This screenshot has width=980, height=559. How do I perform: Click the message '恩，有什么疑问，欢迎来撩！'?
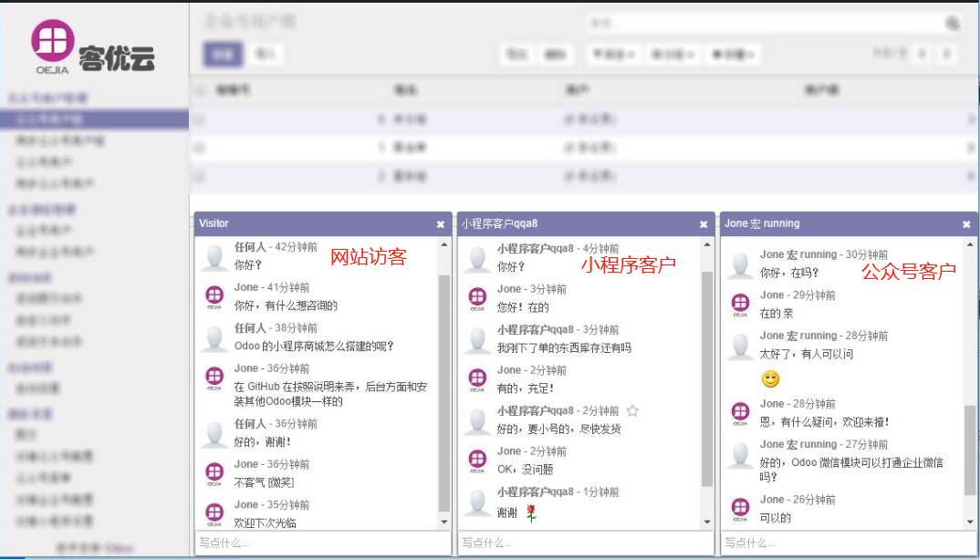click(824, 422)
